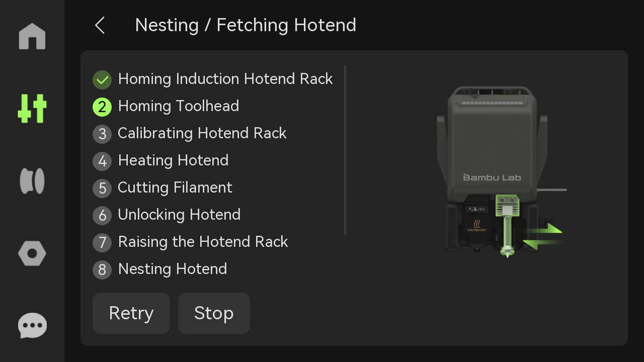This screenshot has height=362, width=644.
Task: Open the filament spool icon
Action: [32, 181]
